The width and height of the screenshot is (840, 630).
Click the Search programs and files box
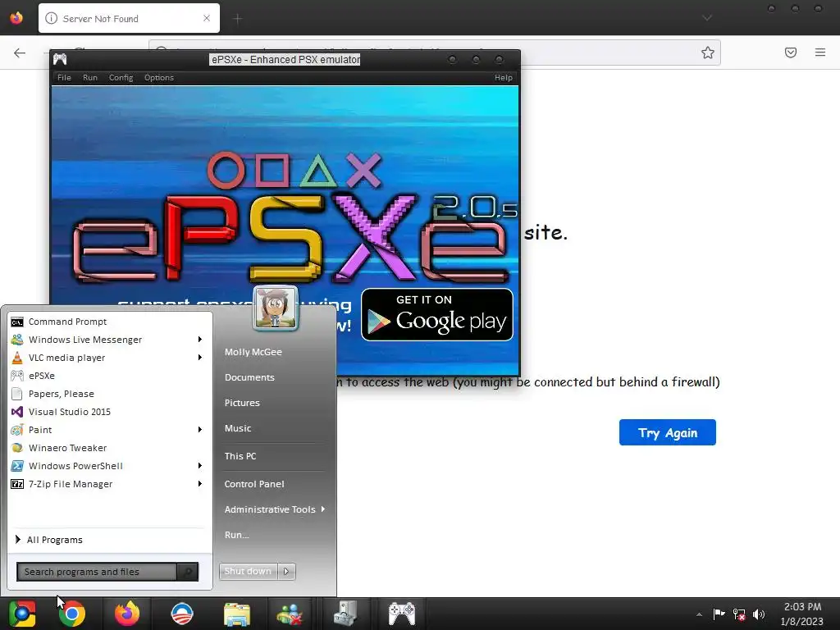point(97,572)
